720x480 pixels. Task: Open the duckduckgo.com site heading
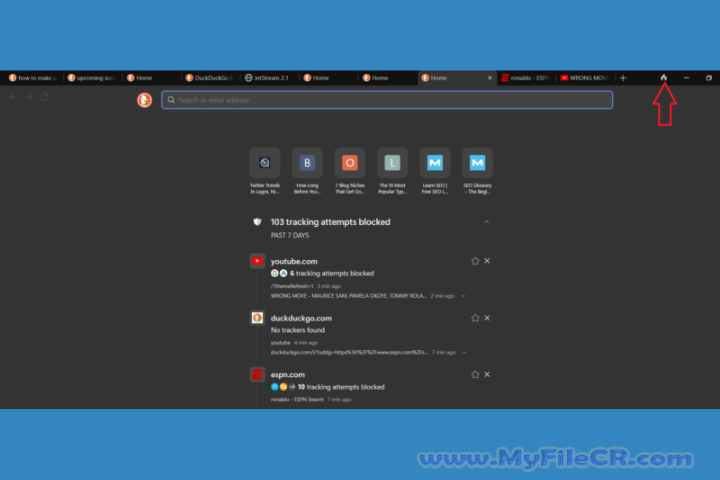coord(301,318)
